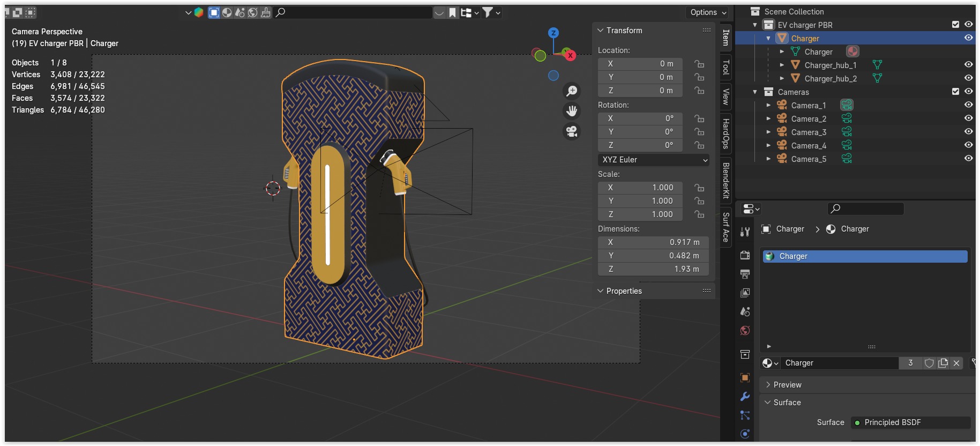Switch to the View sidebar tab
This screenshot has height=446, width=980.
tap(726, 96)
